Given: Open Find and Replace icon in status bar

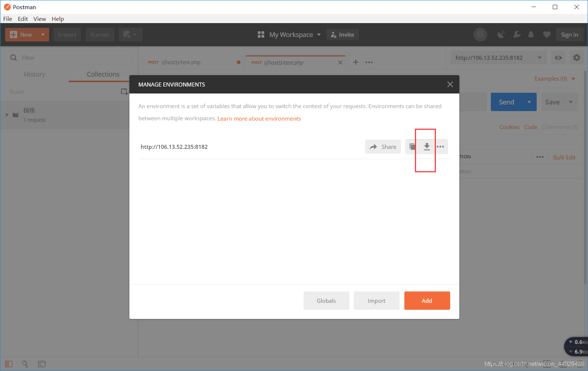Looking at the screenshot, I should (x=25, y=364).
